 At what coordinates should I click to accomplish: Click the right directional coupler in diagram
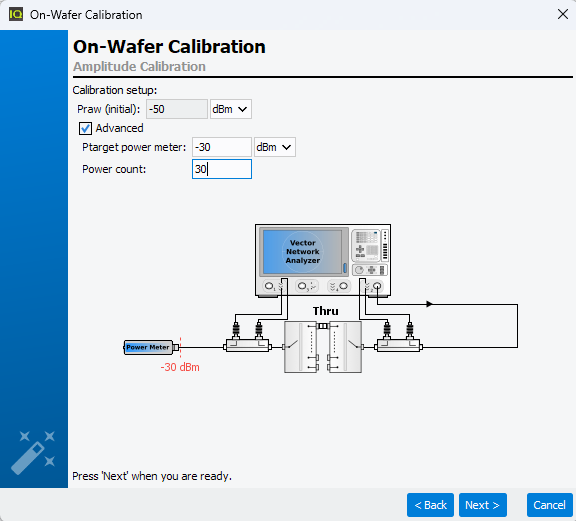(x=398, y=346)
